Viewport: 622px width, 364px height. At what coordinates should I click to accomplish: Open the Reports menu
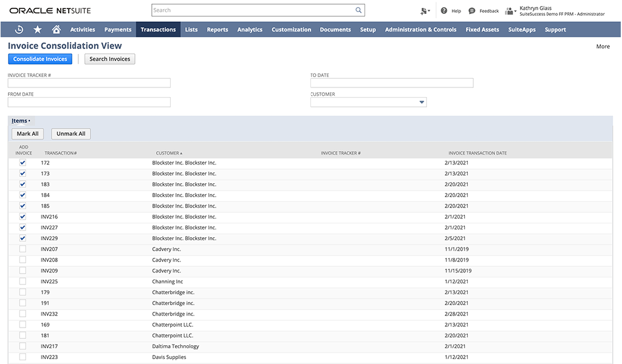click(x=217, y=29)
